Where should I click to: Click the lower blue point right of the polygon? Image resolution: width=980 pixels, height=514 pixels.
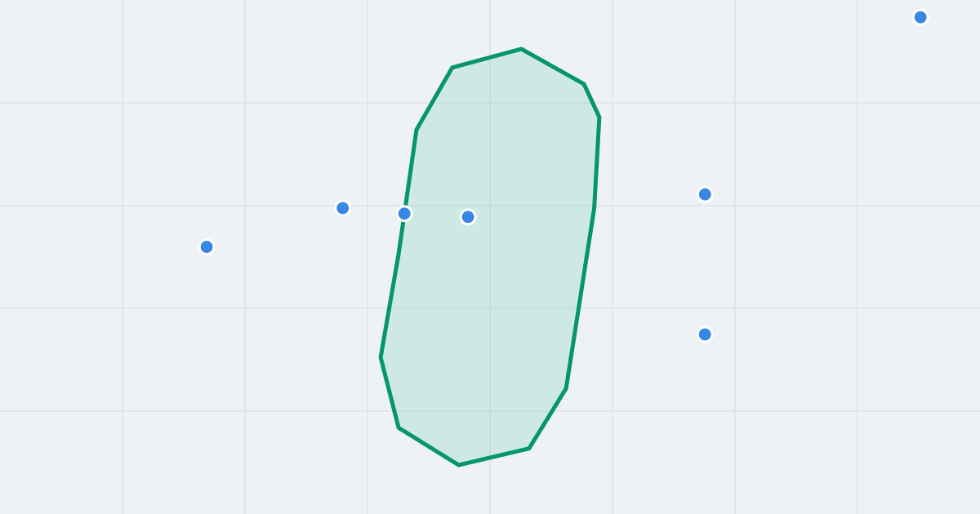tap(705, 335)
